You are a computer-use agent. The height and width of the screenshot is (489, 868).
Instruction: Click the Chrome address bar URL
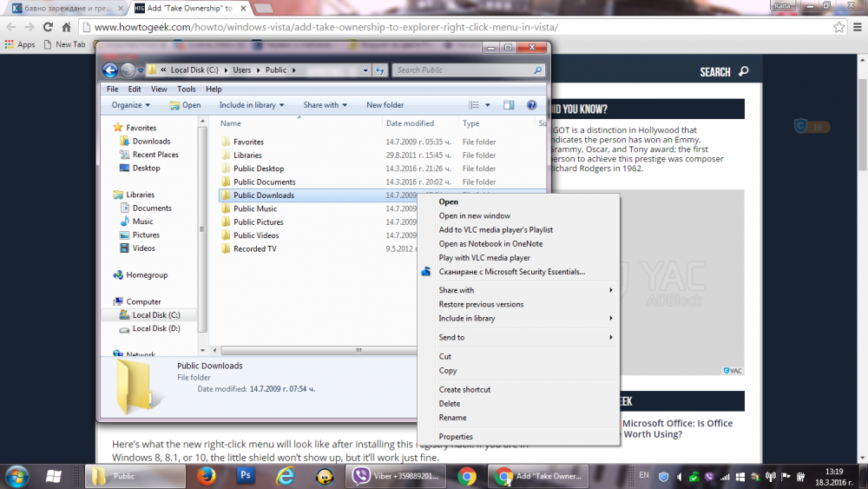click(326, 27)
